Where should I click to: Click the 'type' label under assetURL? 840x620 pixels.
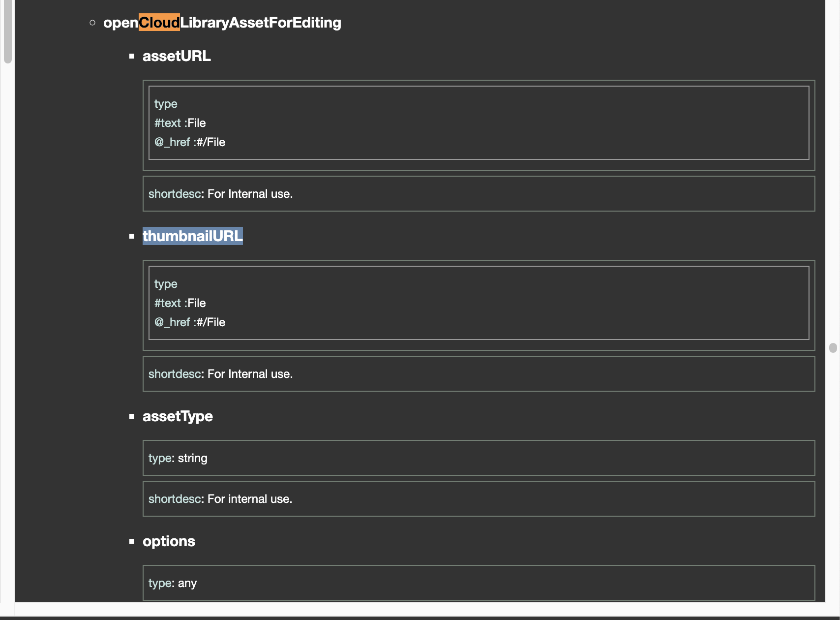[x=166, y=104]
